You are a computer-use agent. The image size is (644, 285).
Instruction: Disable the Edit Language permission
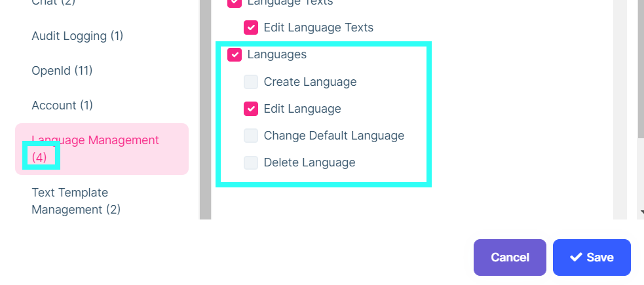click(251, 109)
